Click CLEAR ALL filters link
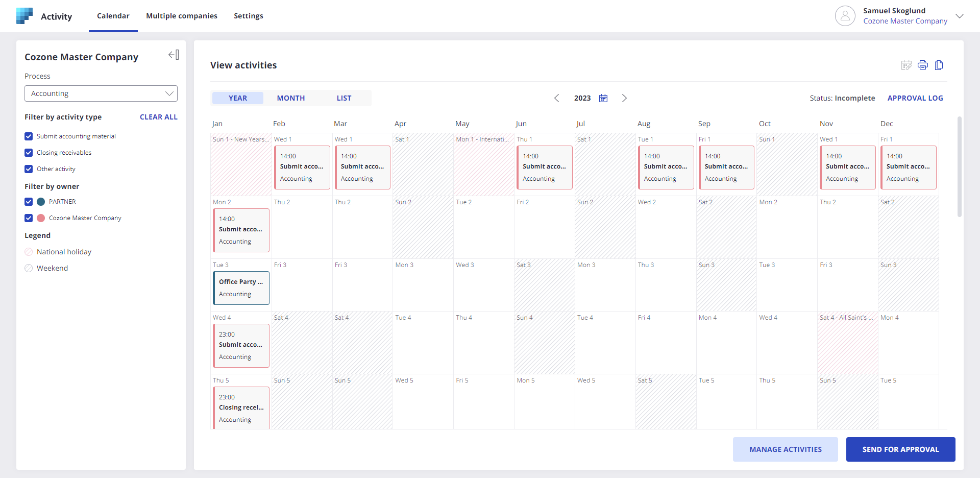 tap(159, 117)
